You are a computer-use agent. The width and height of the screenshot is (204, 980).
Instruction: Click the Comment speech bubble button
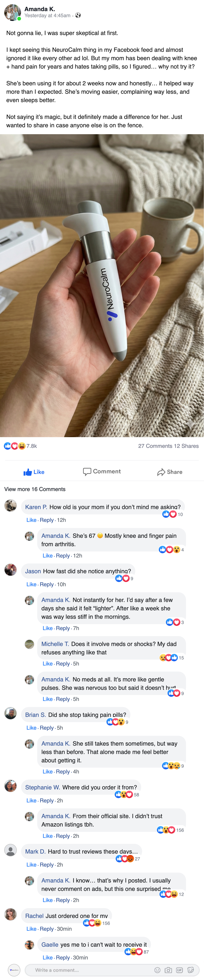[102, 471]
